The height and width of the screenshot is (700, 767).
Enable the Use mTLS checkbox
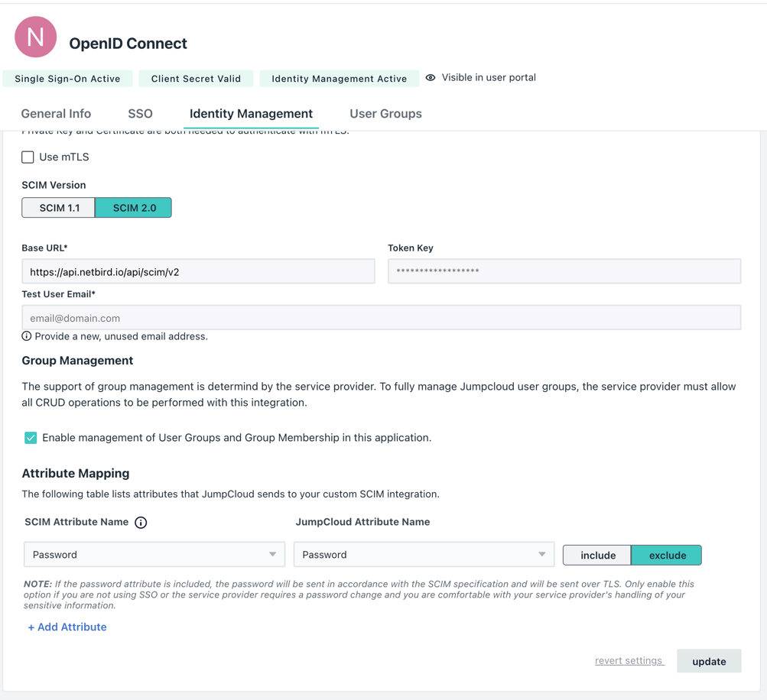[x=28, y=157]
